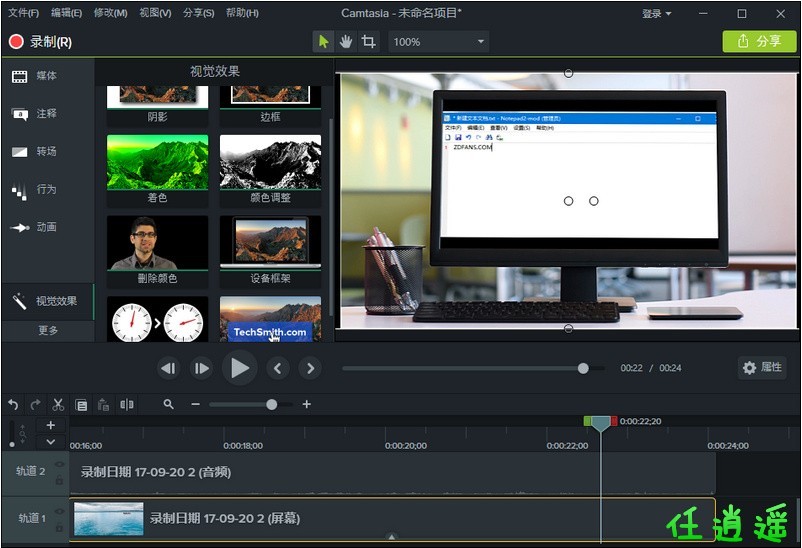
Task: Choose the TechSmith.com interactive hotspot effect
Action: click(270, 320)
